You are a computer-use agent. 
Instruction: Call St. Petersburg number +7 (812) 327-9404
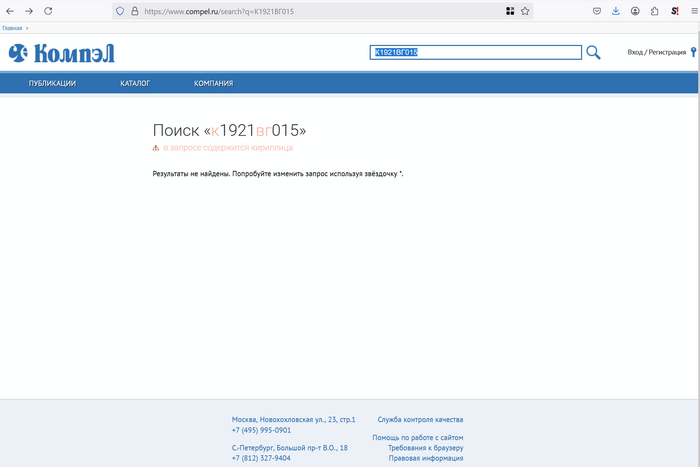261,458
